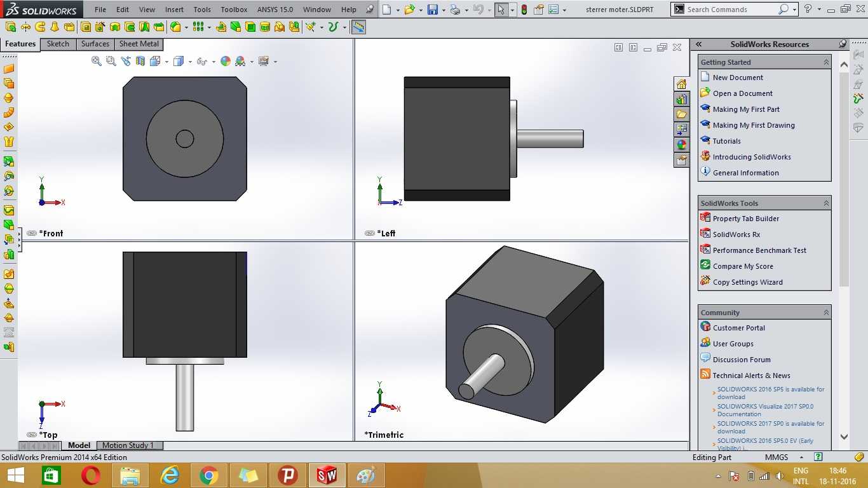Open Paint from the taskbar
Viewport: 868px width, 488px height.
[367, 475]
